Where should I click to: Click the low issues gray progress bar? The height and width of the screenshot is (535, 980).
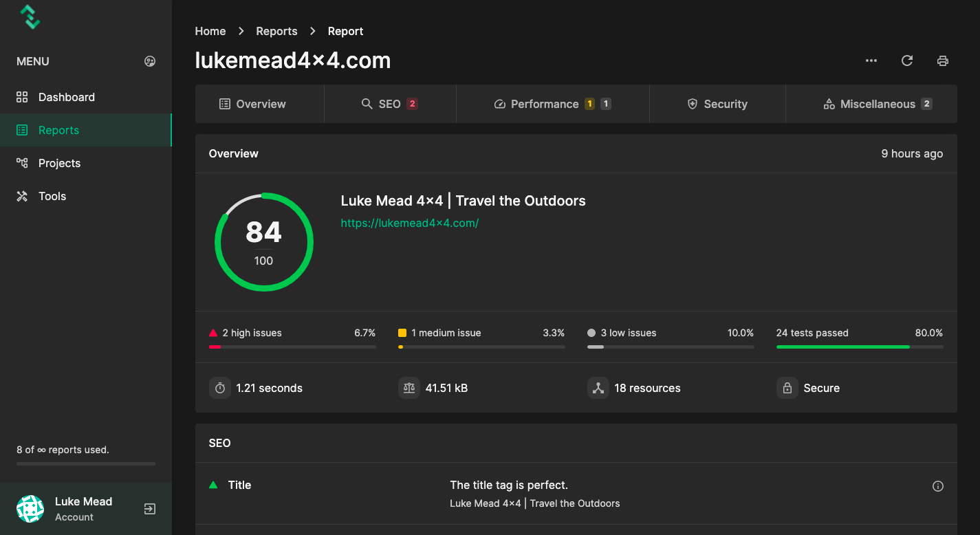671,347
